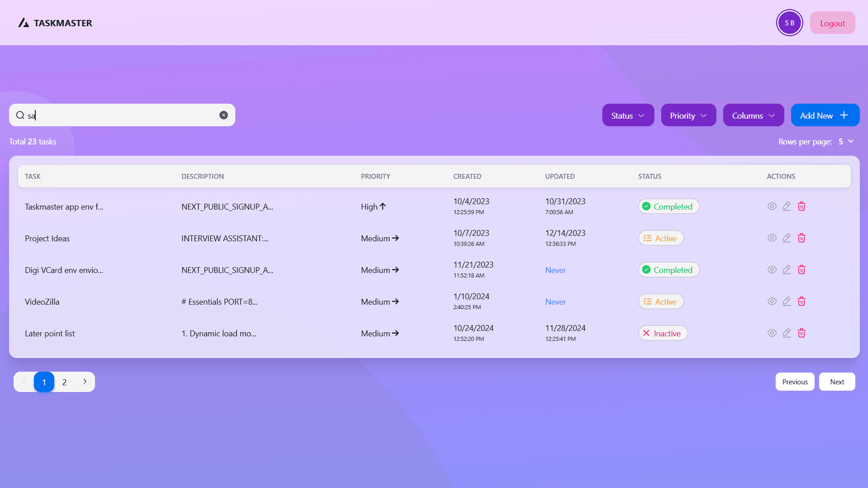
Task: Sort by the TASK column header
Action: point(33,177)
